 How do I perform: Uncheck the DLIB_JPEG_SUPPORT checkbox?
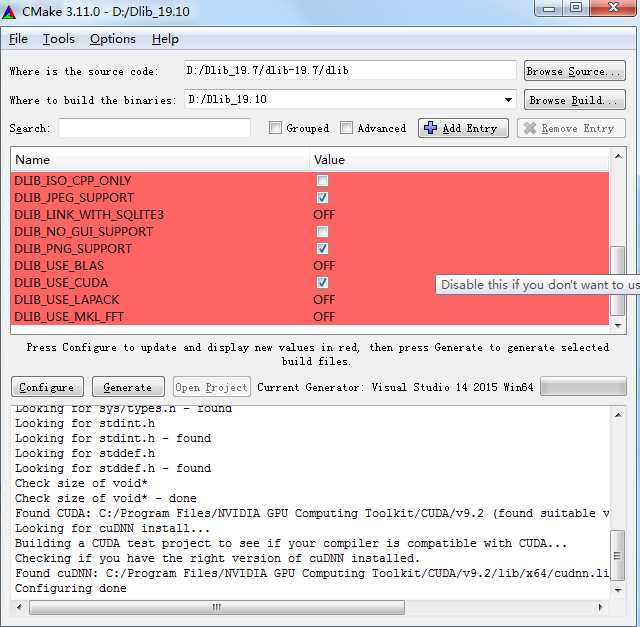tap(322, 198)
